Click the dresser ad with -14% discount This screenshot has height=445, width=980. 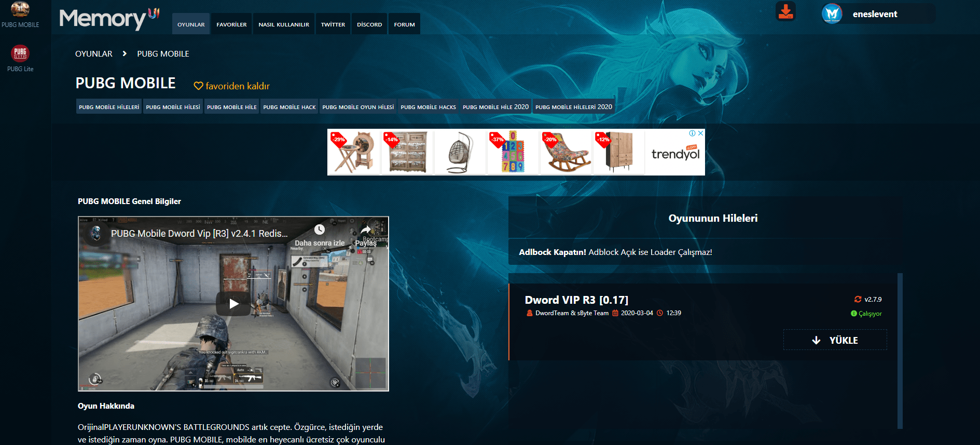click(x=407, y=152)
